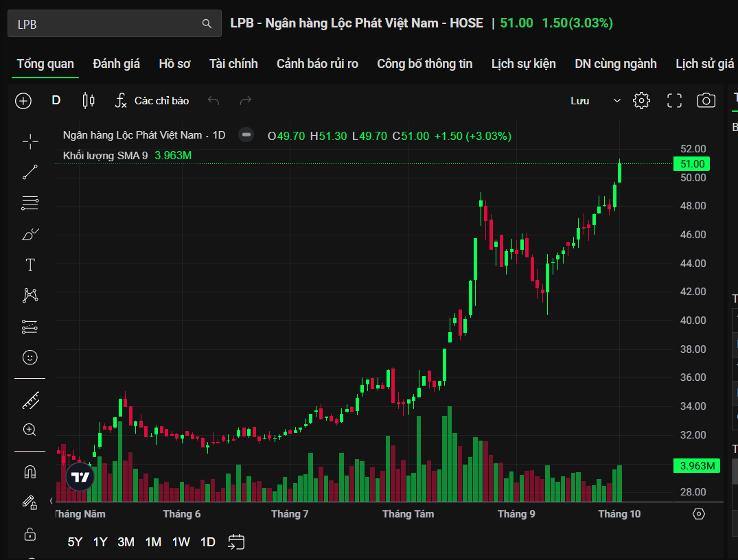Toggle lock all drawings

(30, 533)
